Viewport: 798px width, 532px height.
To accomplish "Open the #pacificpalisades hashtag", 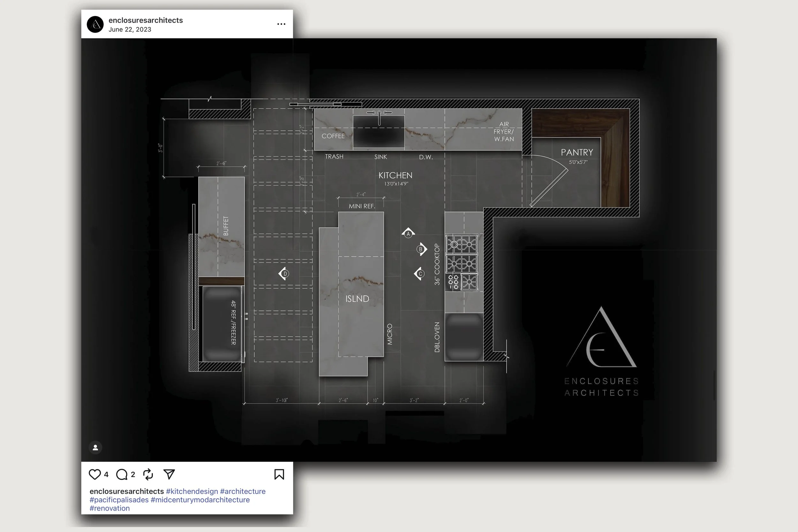I will click(119, 500).
